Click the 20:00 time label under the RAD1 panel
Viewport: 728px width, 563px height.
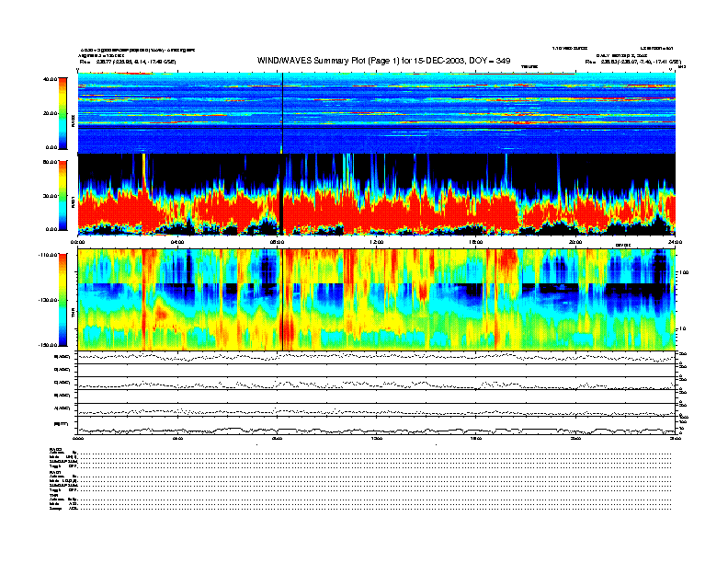point(575,242)
